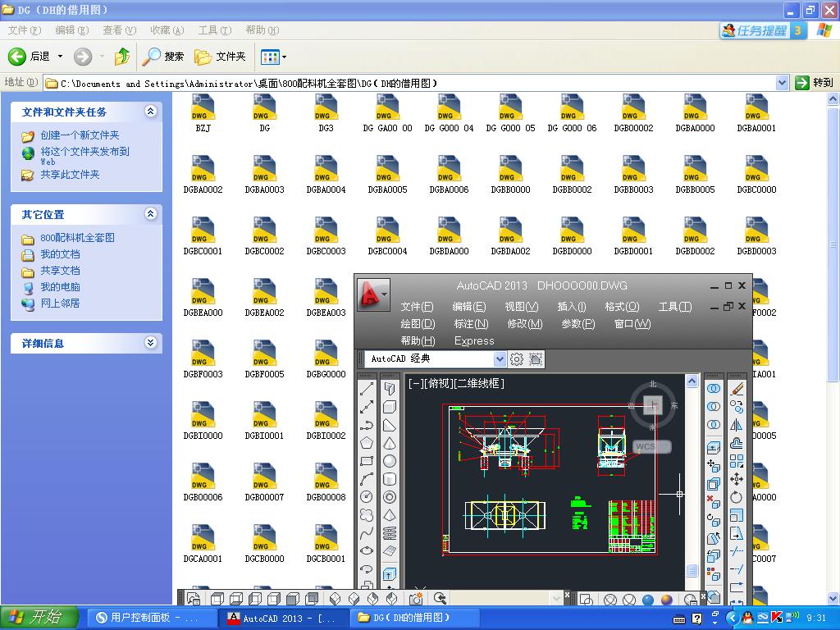The image size is (840, 630).
Task: Select the DGBA0003 drawing file
Action: 264,174
